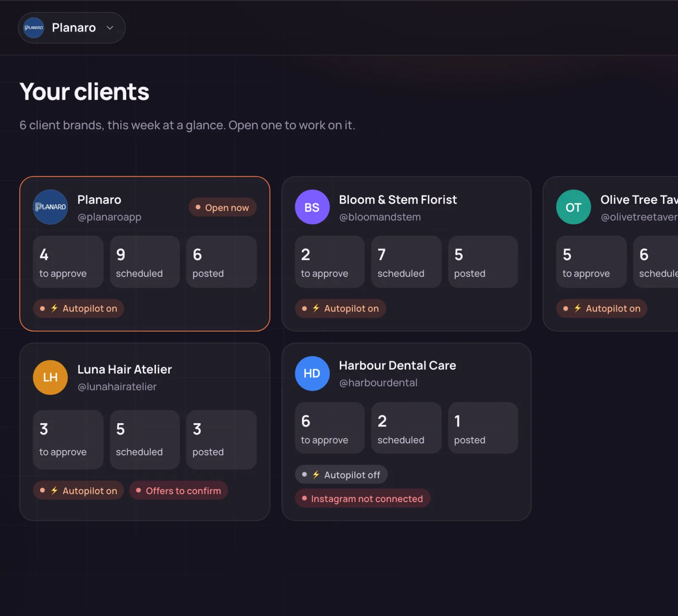
Task: Open Olive Tree's 5 to approve tile
Action: 592,262
